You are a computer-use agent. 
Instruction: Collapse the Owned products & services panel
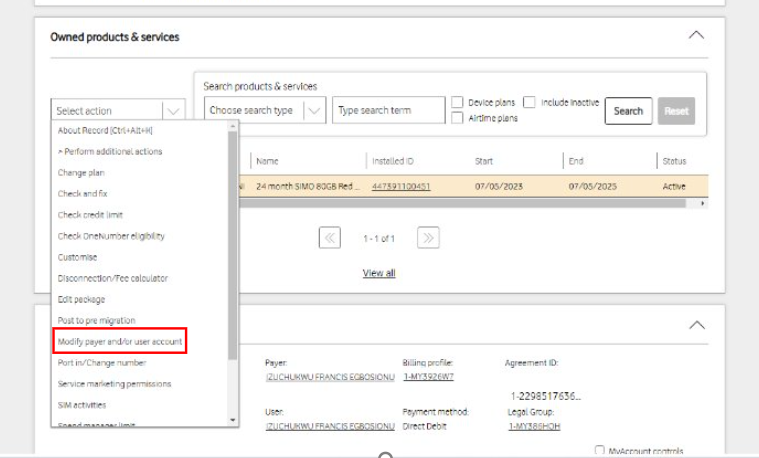[x=696, y=35]
